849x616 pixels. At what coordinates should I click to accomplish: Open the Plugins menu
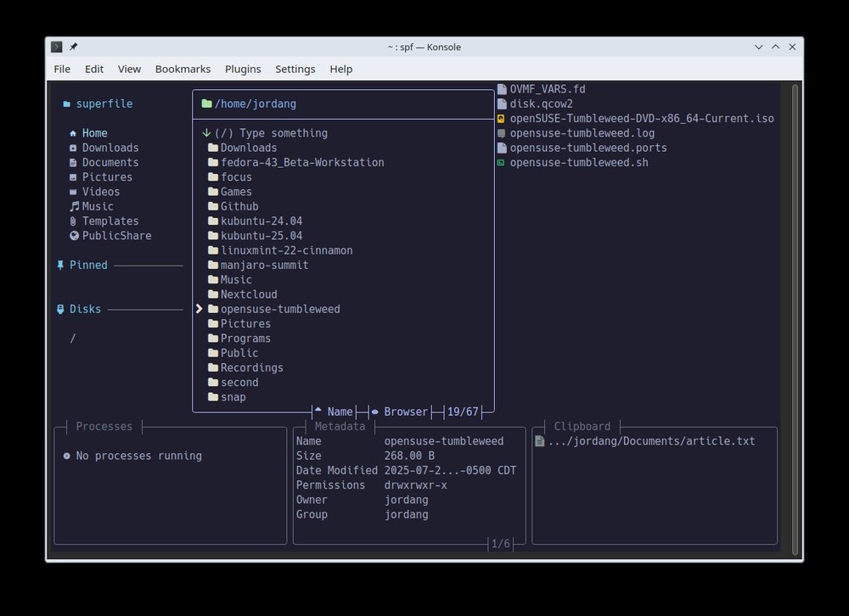coord(243,69)
